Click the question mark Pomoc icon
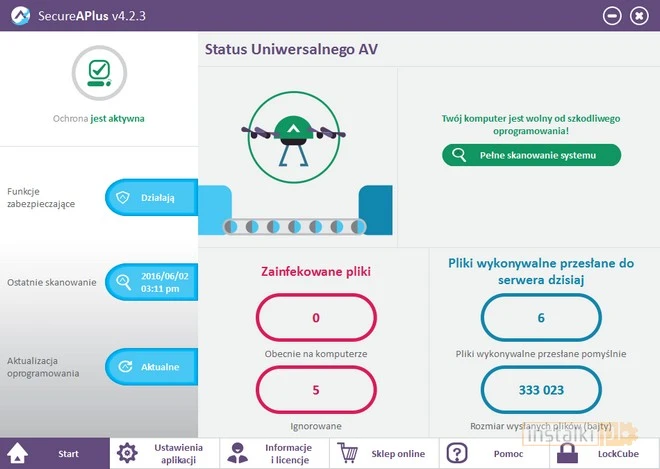 pos(457,453)
